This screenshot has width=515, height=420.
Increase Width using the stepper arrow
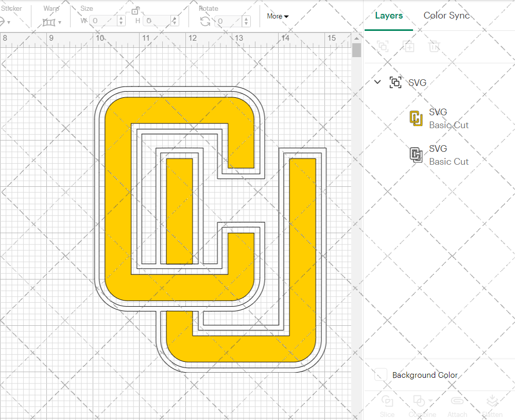(121, 19)
